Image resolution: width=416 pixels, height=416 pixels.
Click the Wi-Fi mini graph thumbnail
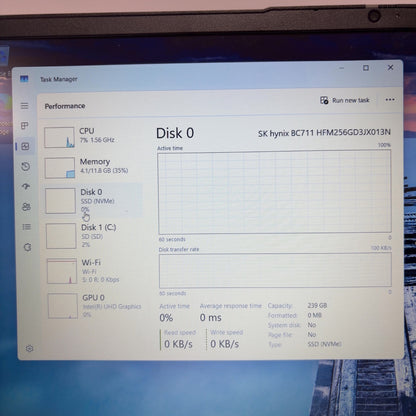click(62, 271)
